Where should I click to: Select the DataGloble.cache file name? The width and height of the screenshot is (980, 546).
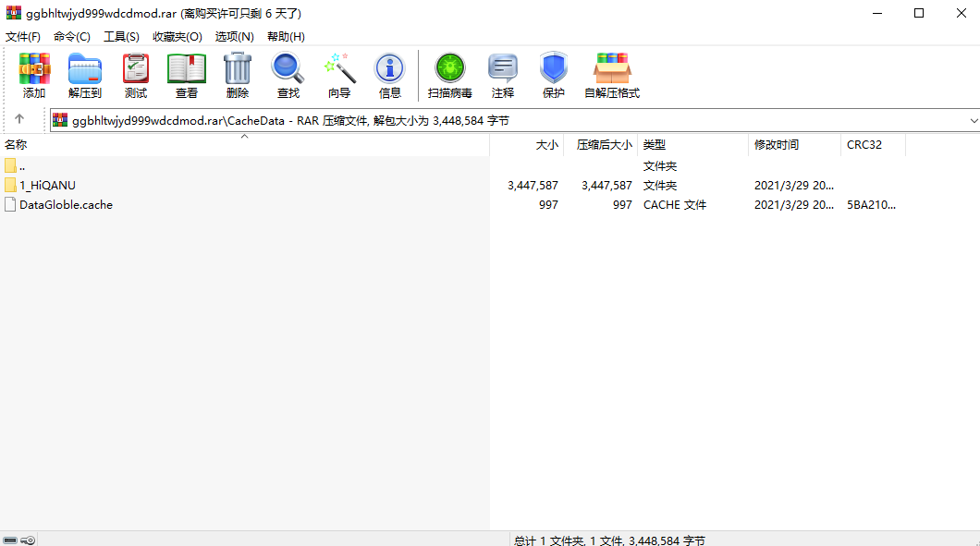coord(67,205)
